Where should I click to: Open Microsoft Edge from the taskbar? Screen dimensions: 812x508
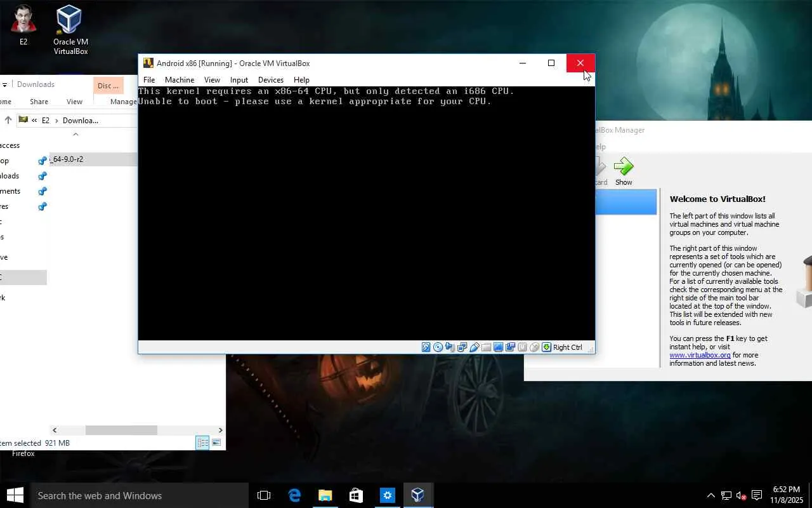point(294,495)
